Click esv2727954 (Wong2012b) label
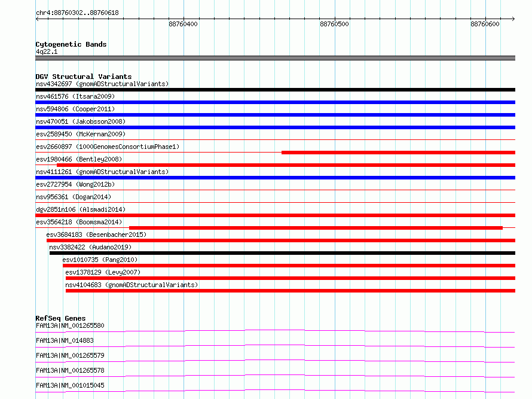The image size is (532, 399). (x=75, y=184)
